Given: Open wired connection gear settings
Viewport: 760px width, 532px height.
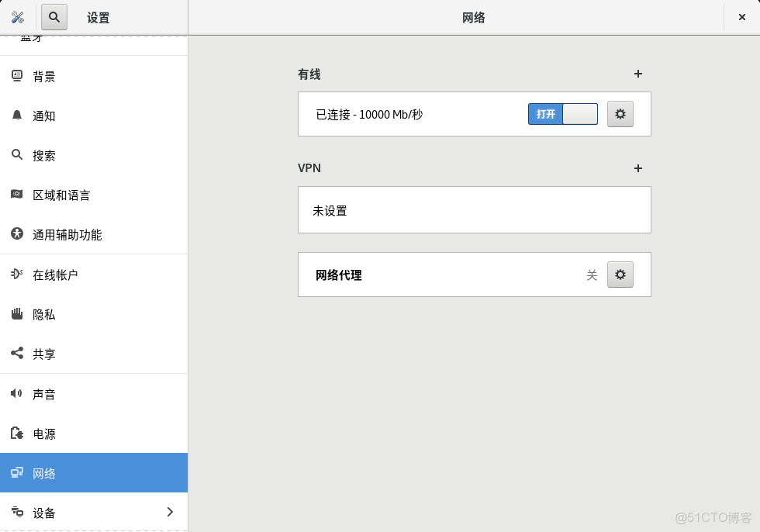Looking at the screenshot, I should [620, 113].
